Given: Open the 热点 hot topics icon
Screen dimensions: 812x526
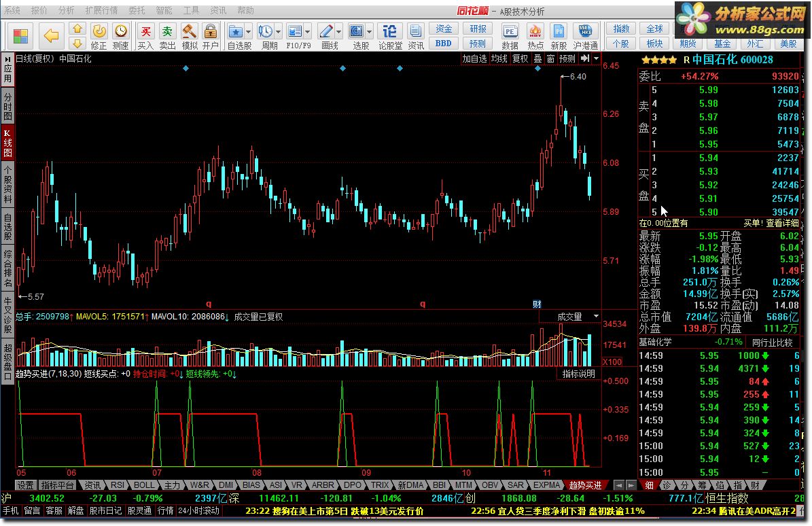Looking at the screenshot, I should coord(535,36).
